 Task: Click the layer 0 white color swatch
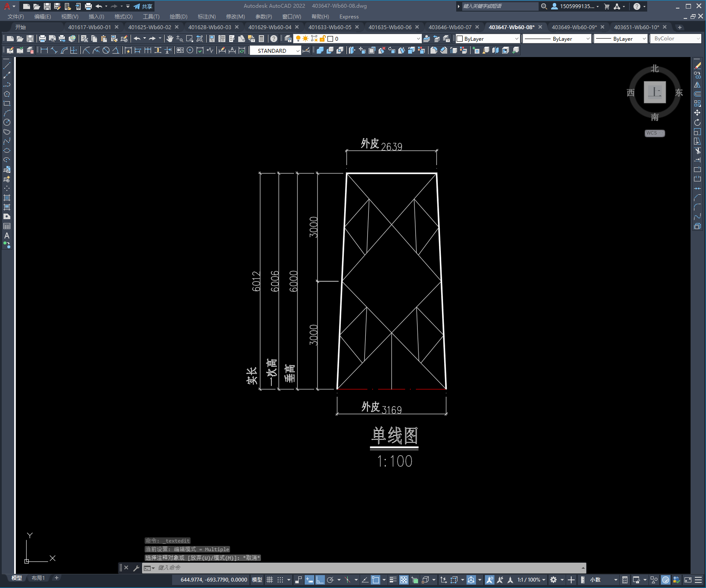click(x=330, y=39)
